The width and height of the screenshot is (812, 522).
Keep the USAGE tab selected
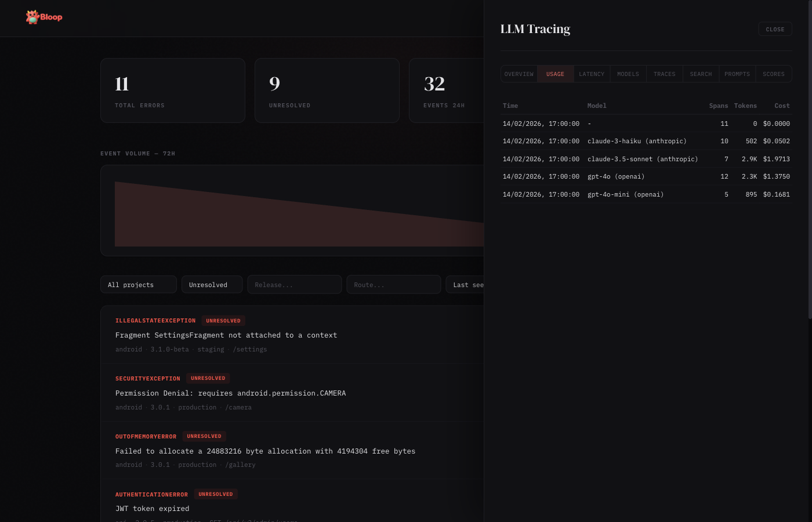[x=554, y=74]
